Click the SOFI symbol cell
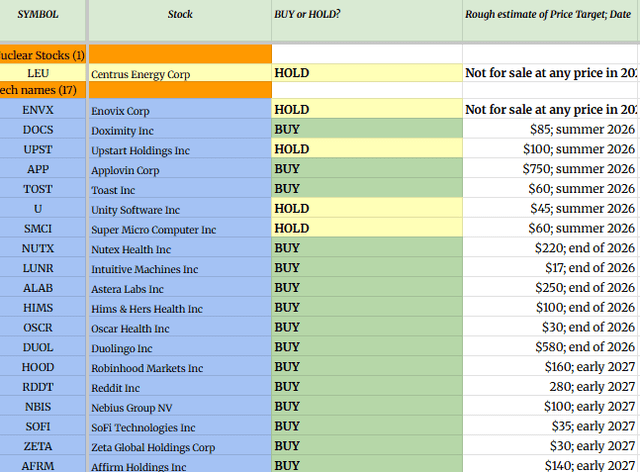 tap(42, 426)
